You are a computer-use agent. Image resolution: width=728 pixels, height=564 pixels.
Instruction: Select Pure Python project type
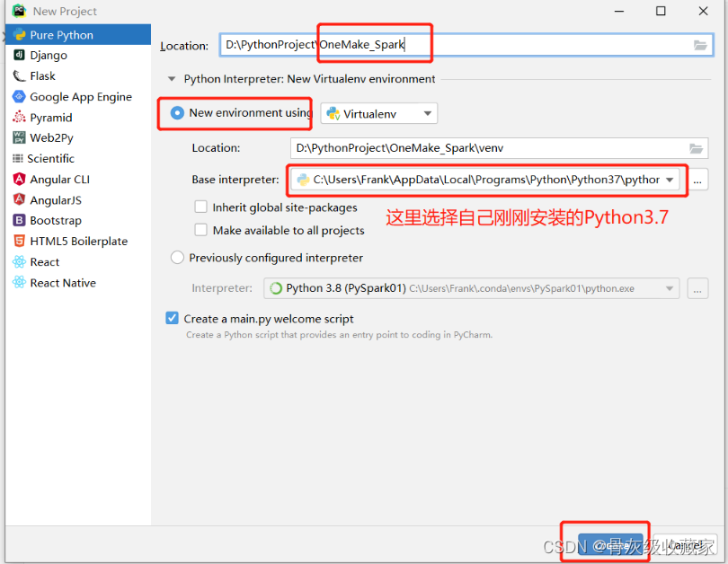pyautogui.click(x=78, y=35)
